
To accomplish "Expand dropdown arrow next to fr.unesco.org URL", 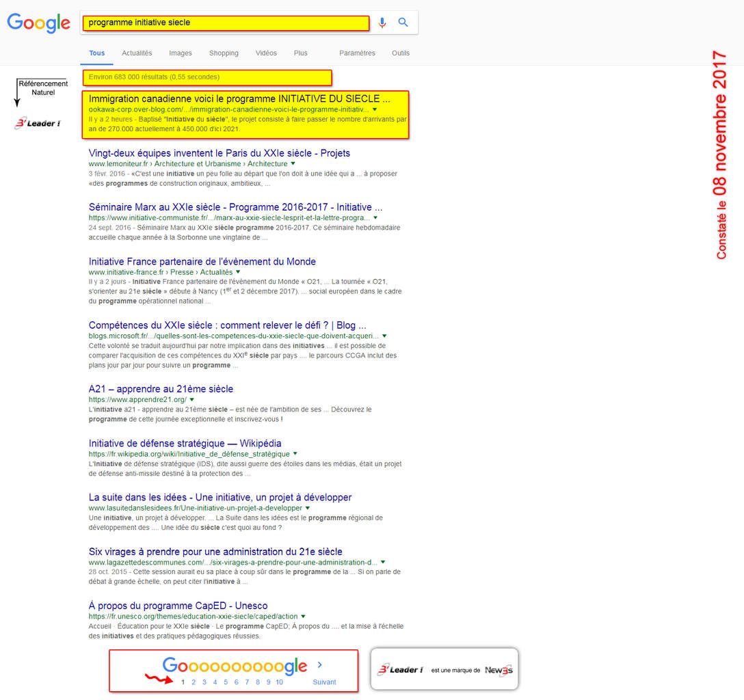I will coord(303,617).
